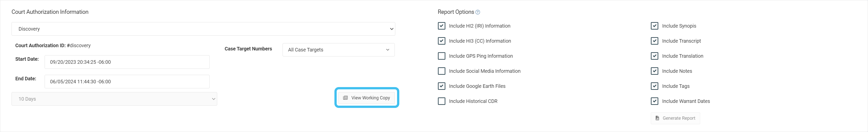Open the Discovery court authorization dropdown
The height and width of the screenshot is (132, 868).
pyautogui.click(x=203, y=29)
